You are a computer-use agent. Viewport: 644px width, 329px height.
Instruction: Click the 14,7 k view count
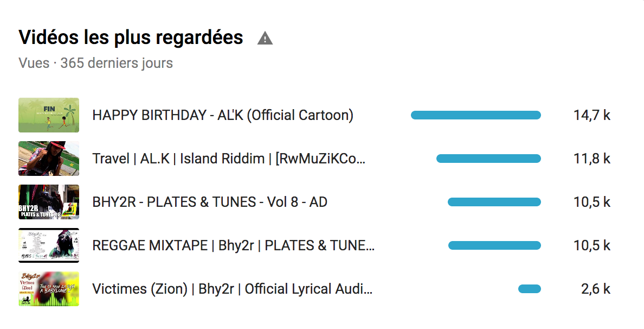[592, 115]
